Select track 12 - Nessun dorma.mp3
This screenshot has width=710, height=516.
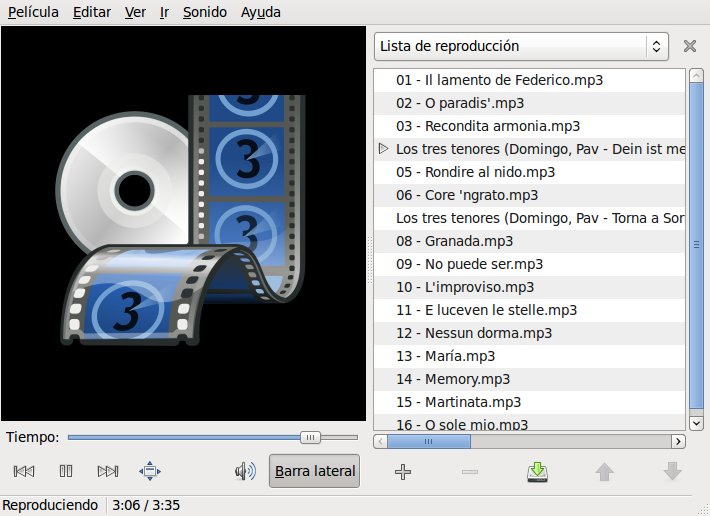pyautogui.click(x=529, y=334)
